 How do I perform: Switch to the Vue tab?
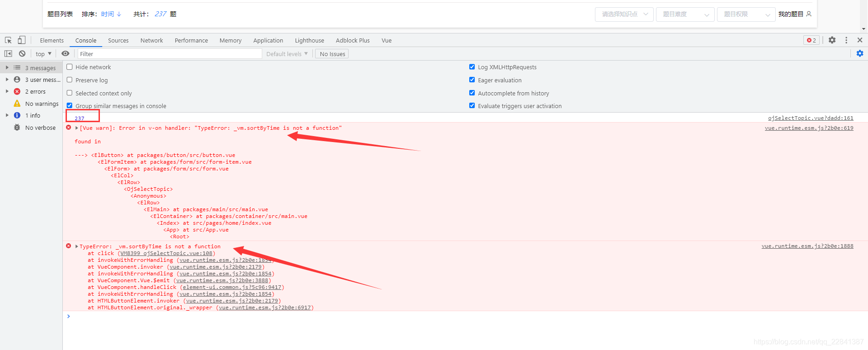387,40
